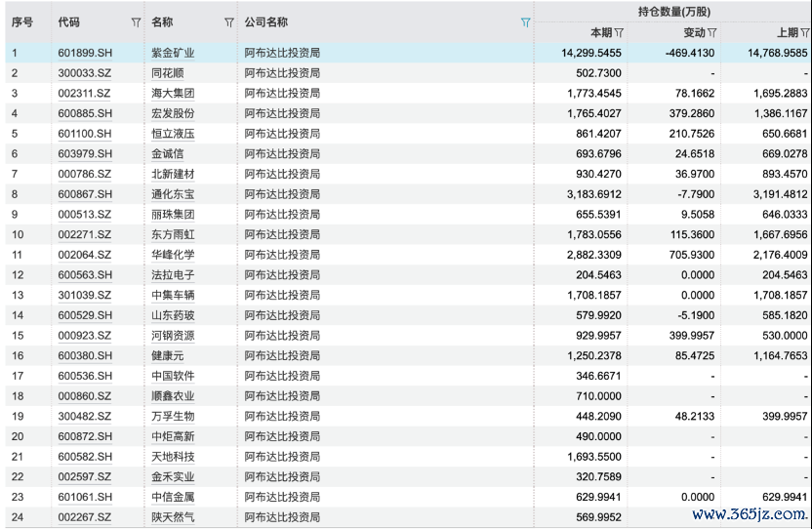Open stock code link 301039.SZ

84,296
